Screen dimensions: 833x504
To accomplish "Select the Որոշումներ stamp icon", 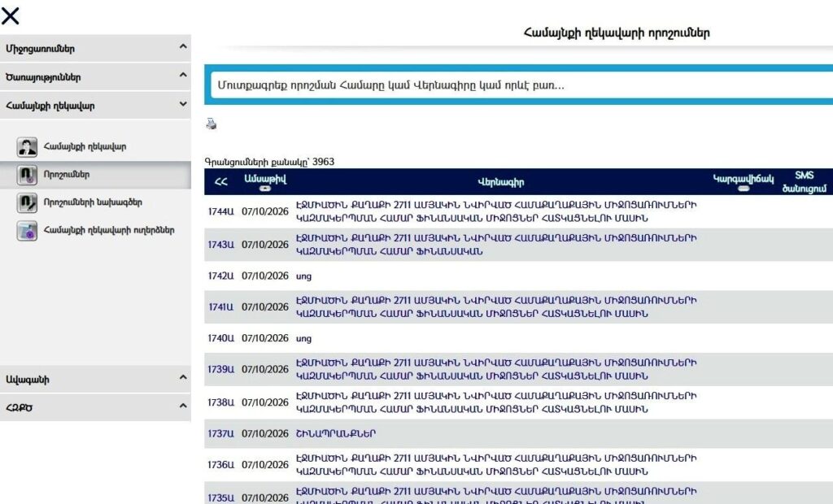I will point(27,175).
